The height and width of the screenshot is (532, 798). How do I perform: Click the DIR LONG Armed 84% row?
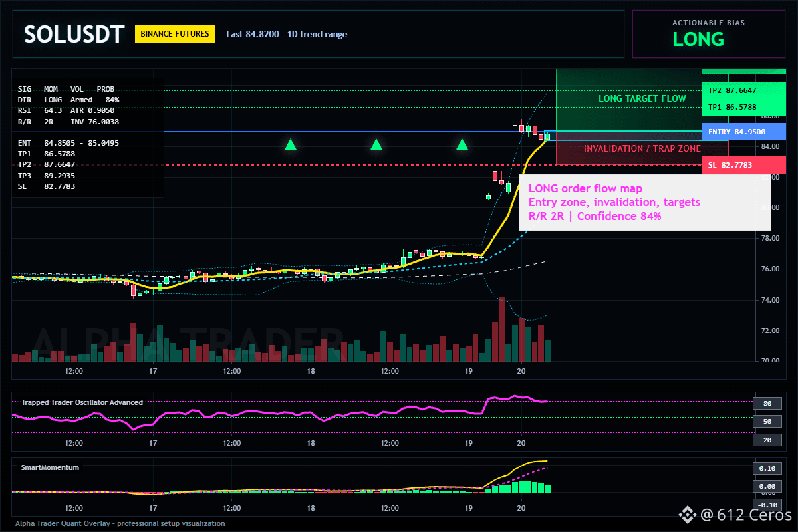coord(68,100)
